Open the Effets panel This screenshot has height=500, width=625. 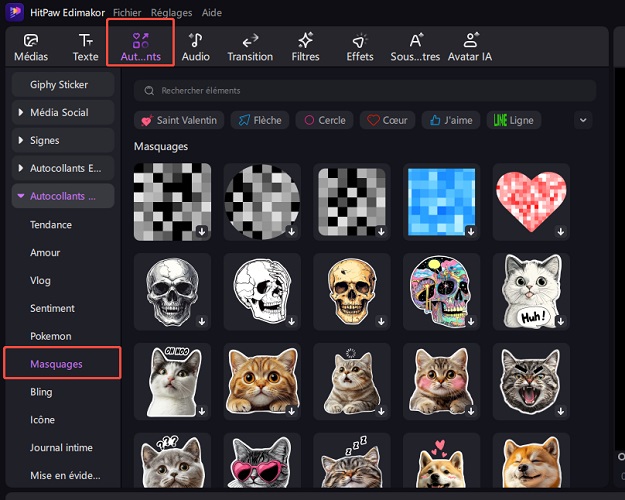pyautogui.click(x=360, y=47)
